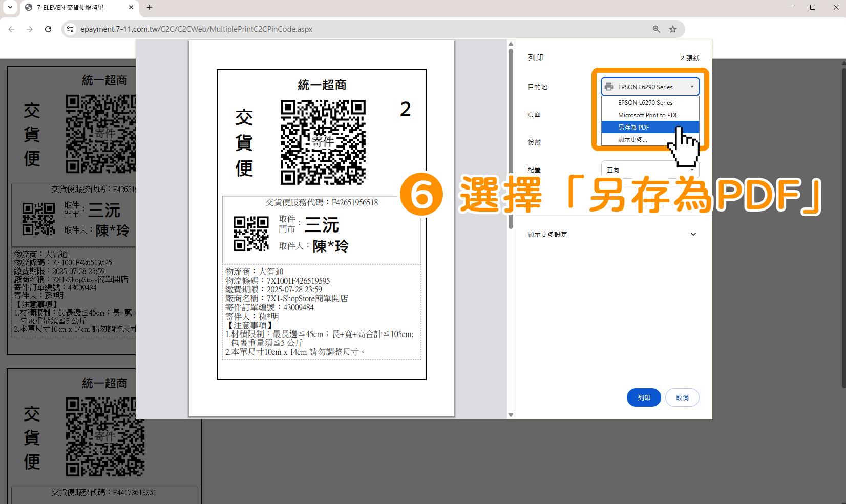Click the printer icon in destination field
The height and width of the screenshot is (504, 846).
[609, 87]
